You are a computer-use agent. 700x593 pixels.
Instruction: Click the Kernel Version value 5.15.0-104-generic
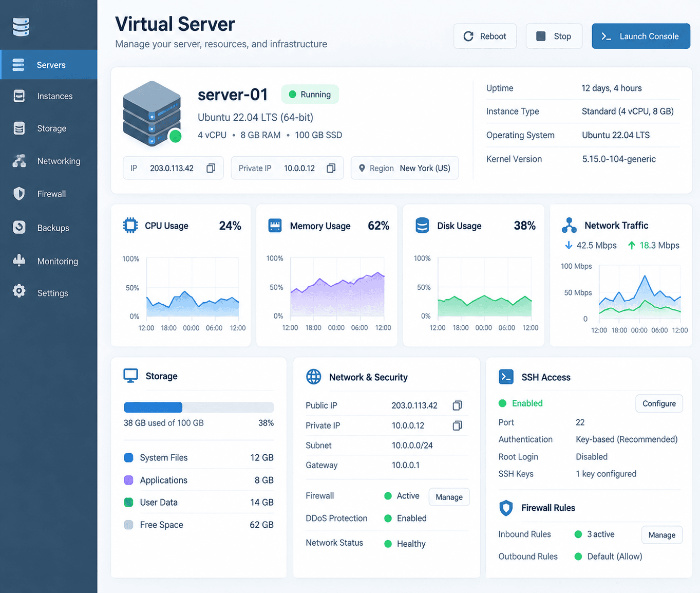click(619, 159)
